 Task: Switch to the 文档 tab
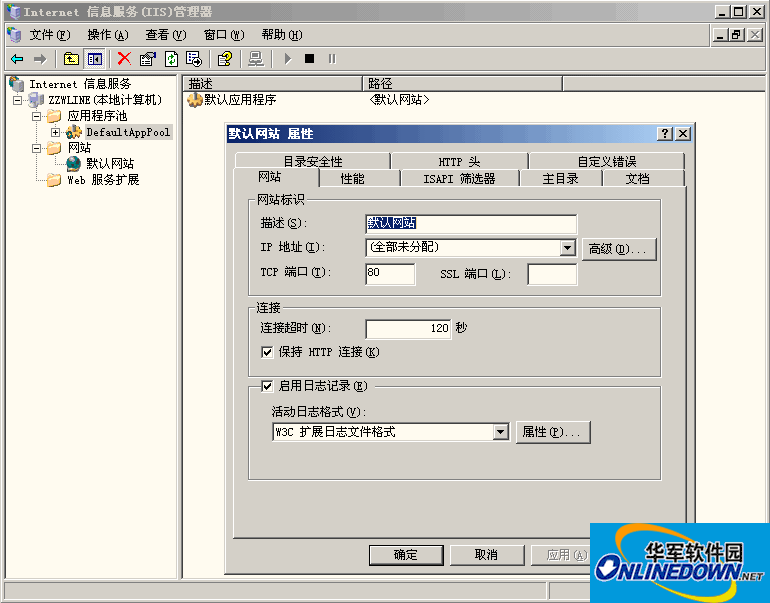[637, 179]
